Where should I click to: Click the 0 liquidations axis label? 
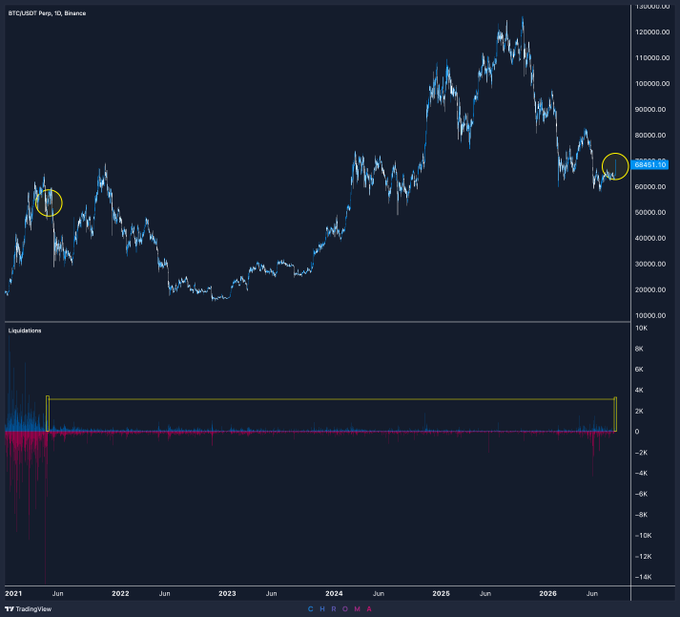[x=637, y=432]
